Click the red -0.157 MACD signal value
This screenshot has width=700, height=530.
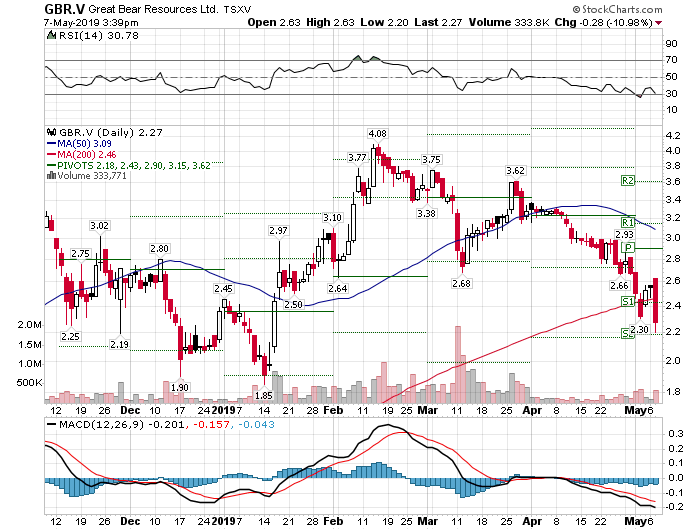(x=212, y=424)
